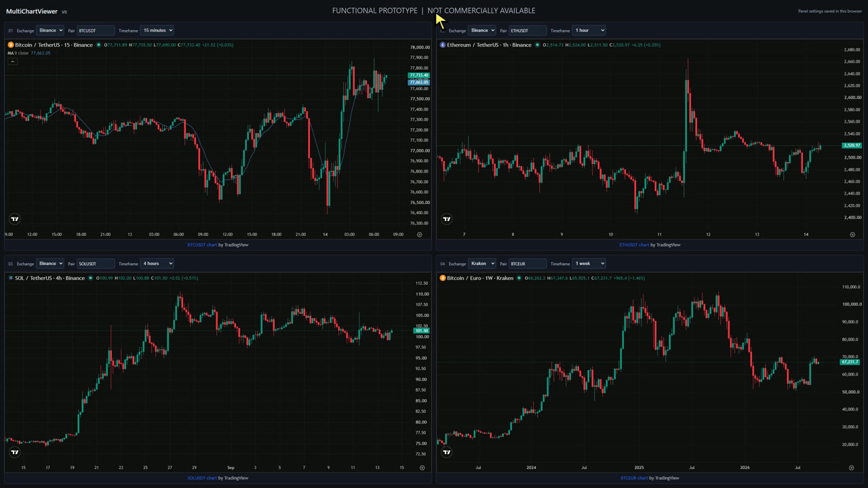Open time axis settings gear on SOLUSDT chart
Image resolution: width=868 pixels, height=488 pixels.
point(422,468)
